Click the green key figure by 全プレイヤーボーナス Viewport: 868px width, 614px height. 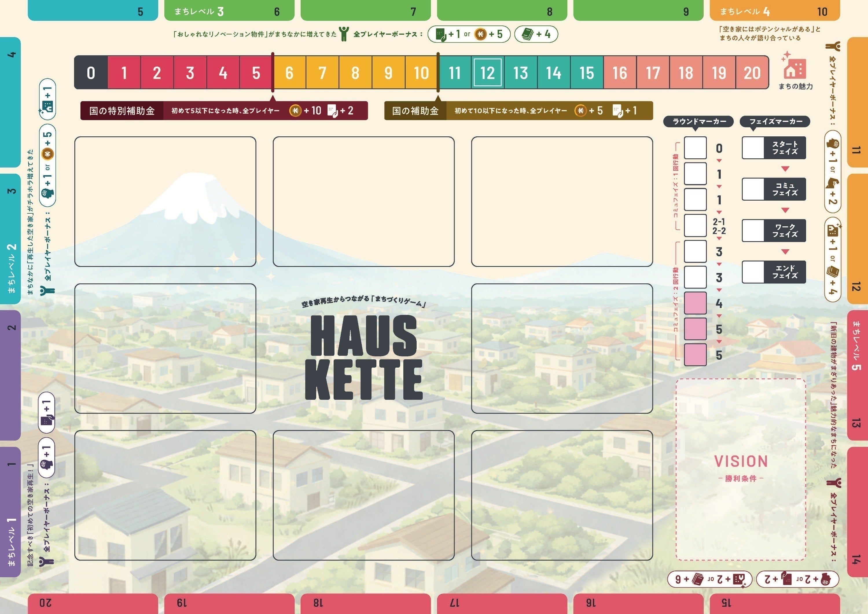tap(344, 34)
